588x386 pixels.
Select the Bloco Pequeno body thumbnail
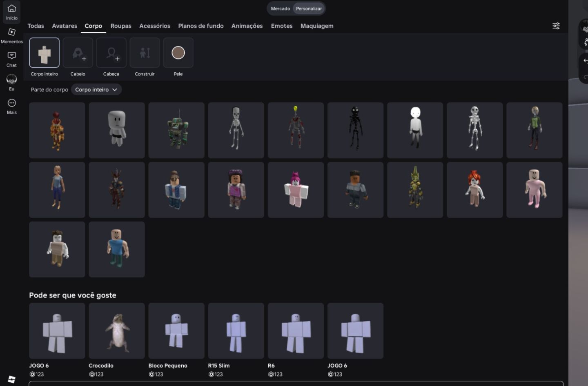pyautogui.click(x=176, y=331)
